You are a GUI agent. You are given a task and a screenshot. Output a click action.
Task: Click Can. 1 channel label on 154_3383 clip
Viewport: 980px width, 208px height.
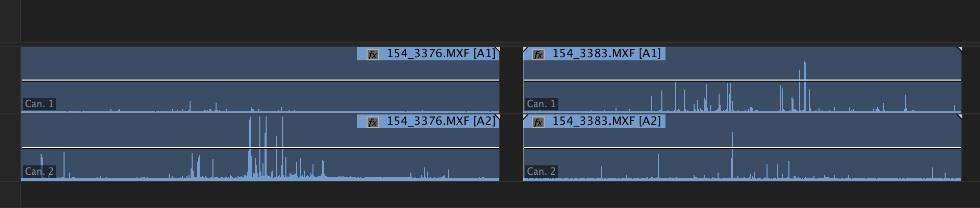(541, 104)
